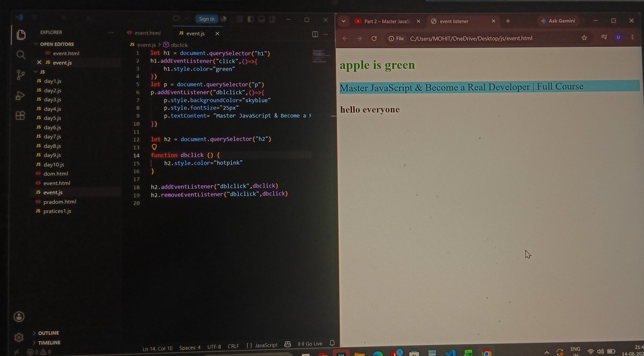The image size is (644, 356).
Task: Open the VS Code hamburger menu
Action: tap(35, 18)
